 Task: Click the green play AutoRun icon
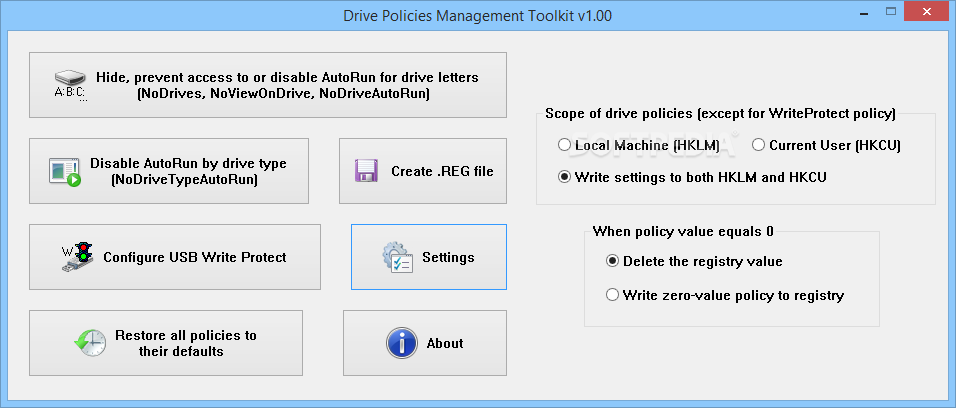point(65,171)
